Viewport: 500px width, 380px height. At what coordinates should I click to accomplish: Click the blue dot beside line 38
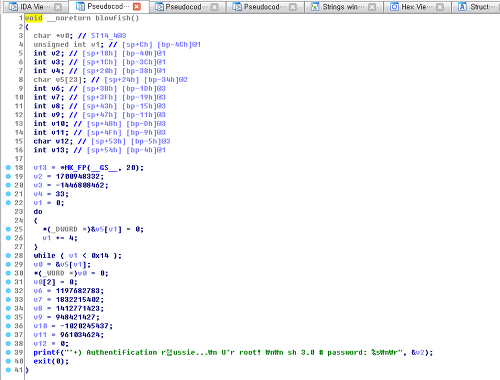(x=8, y=343)
